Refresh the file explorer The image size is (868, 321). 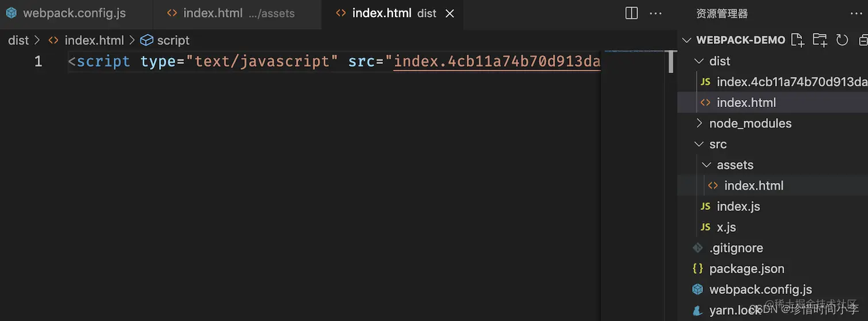click(x=842, y=40)
